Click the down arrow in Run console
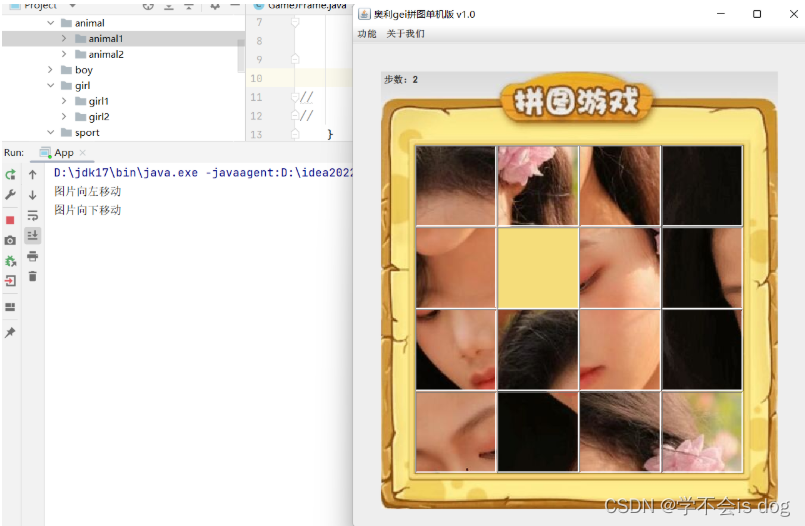 32,195
